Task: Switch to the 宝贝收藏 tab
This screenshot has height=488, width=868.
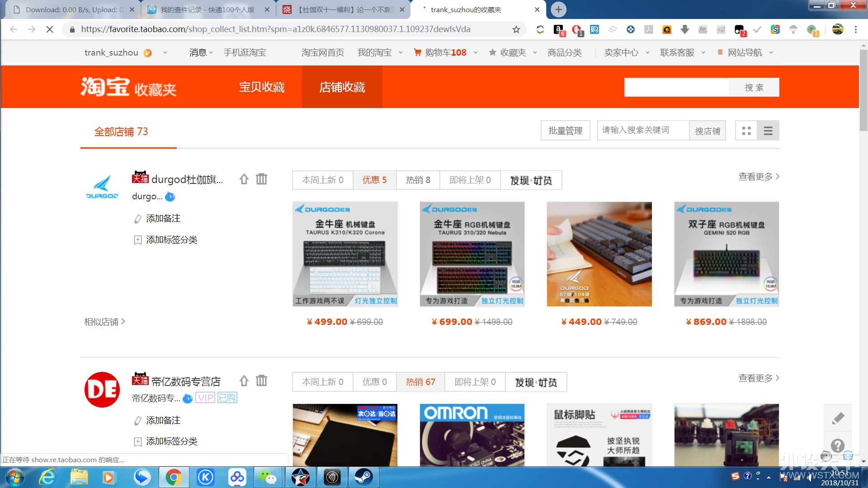Action: (262, 87)
